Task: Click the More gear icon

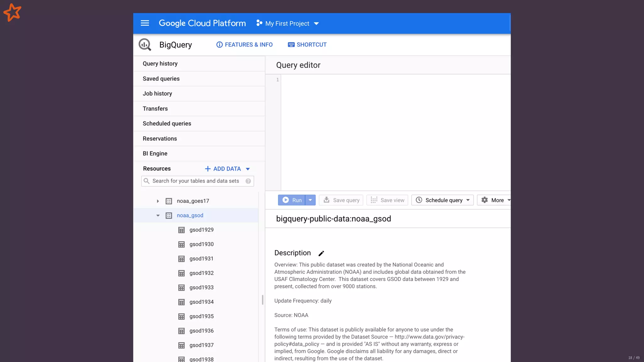Action: point(485,200)
